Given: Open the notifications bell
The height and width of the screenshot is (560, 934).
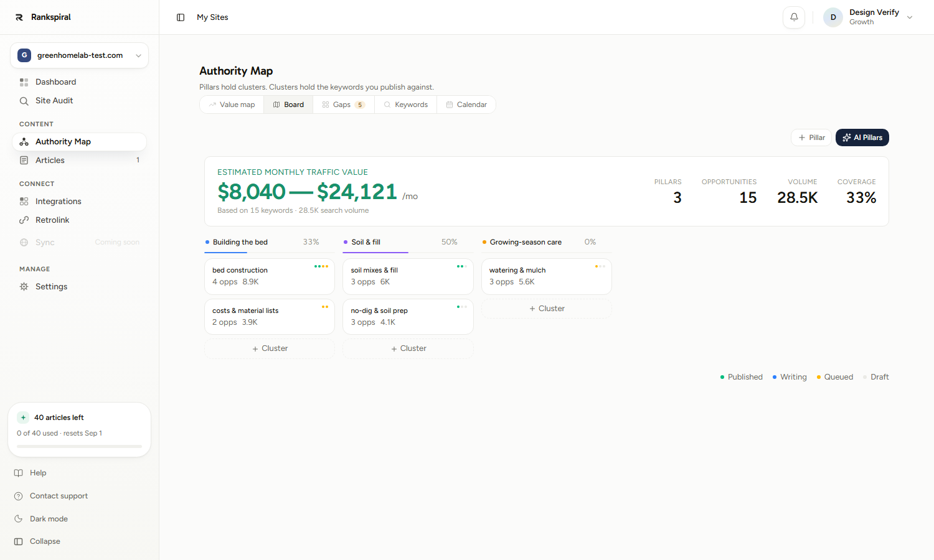Looking at the screenshot, I should [794, 17].
